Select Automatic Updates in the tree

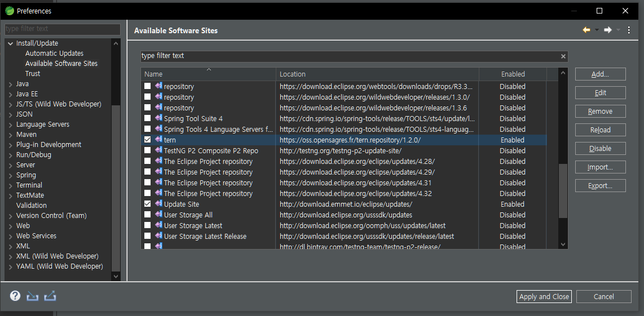coord(54,54)
